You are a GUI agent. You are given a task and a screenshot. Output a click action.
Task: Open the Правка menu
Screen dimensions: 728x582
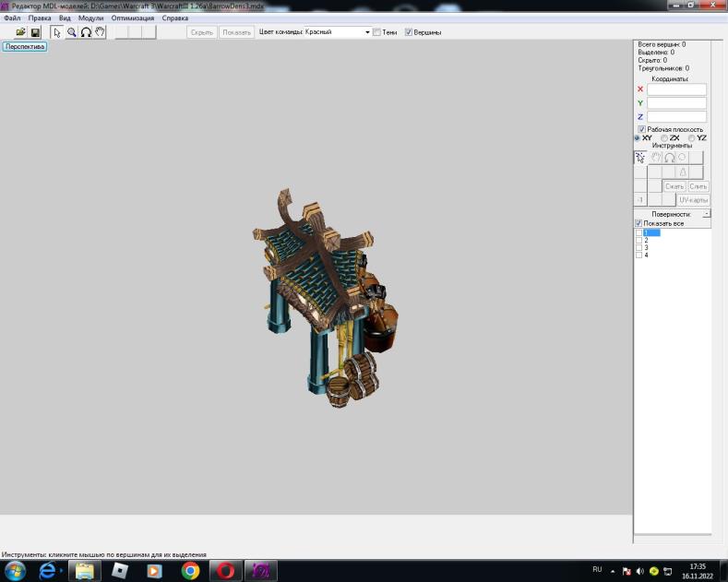click(x=40, y=18)
